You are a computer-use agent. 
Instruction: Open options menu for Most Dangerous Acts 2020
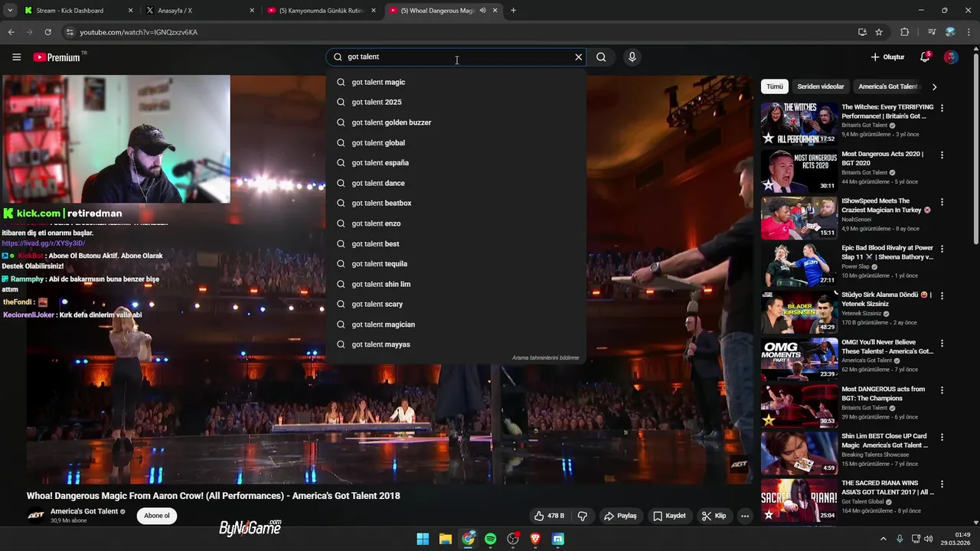coord(942,155)
